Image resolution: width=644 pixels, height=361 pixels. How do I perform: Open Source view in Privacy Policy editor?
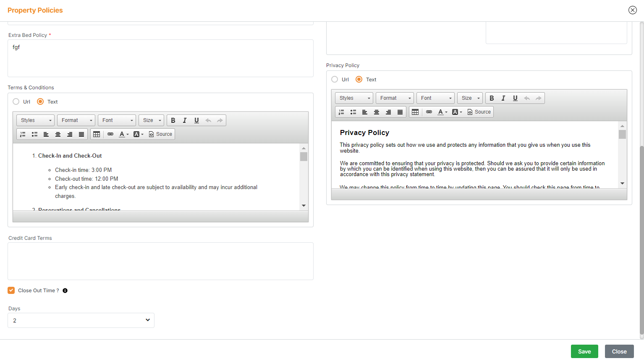479,112
